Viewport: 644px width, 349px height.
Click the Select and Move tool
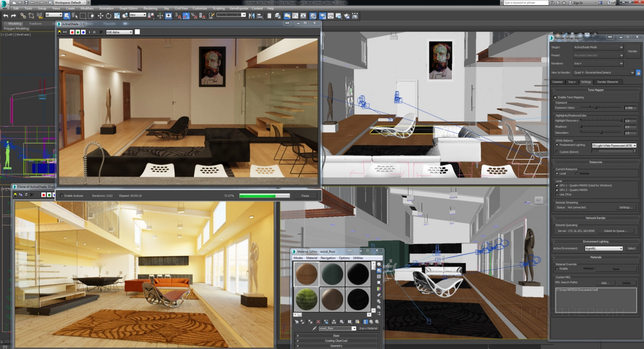[x=100, y=16]
